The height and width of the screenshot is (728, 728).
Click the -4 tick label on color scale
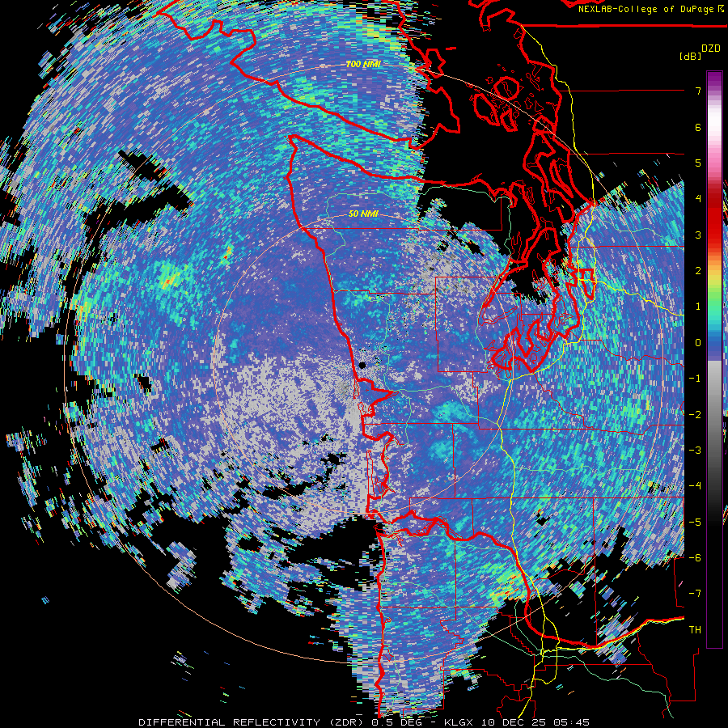click(695, 486)
